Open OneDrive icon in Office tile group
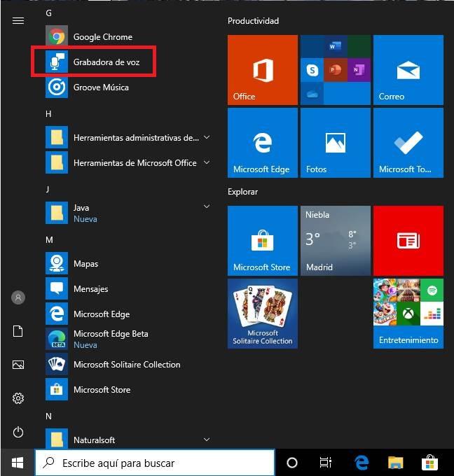 coord(312,94)
